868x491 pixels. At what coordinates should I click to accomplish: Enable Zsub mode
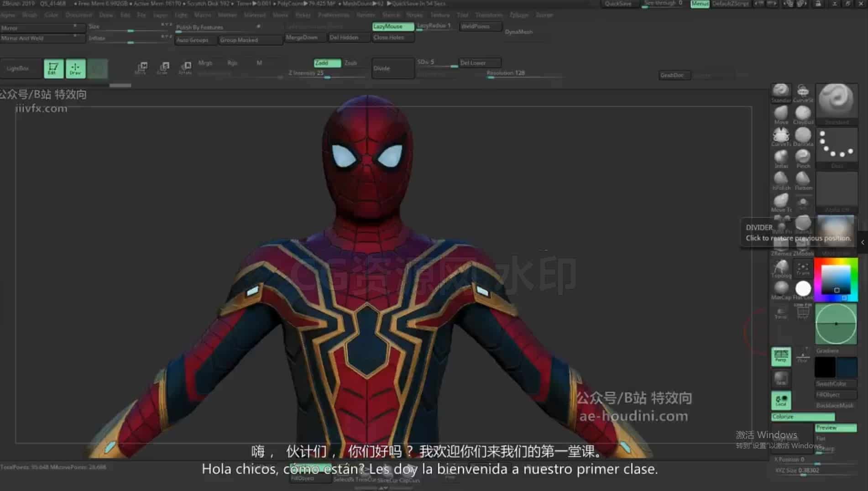[351, 63]
